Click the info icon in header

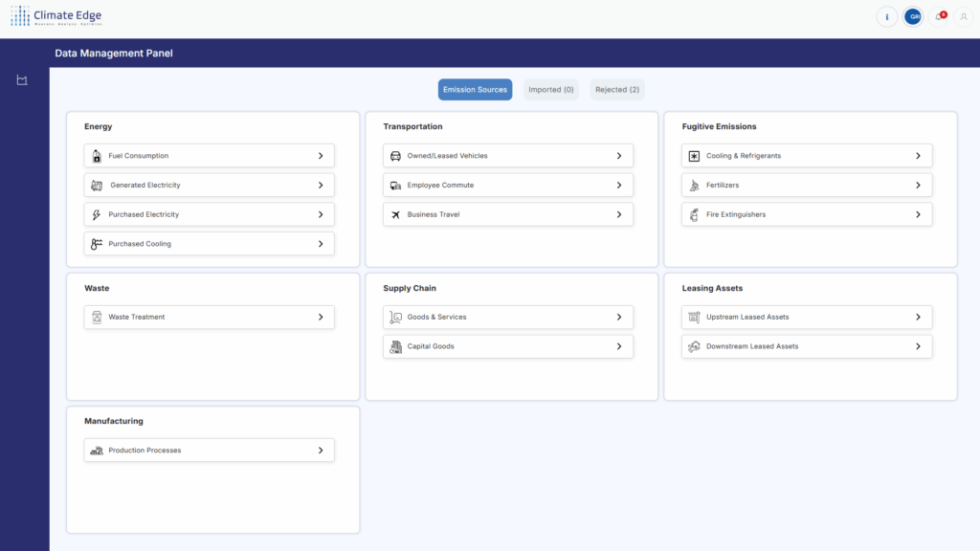point(887,16)
